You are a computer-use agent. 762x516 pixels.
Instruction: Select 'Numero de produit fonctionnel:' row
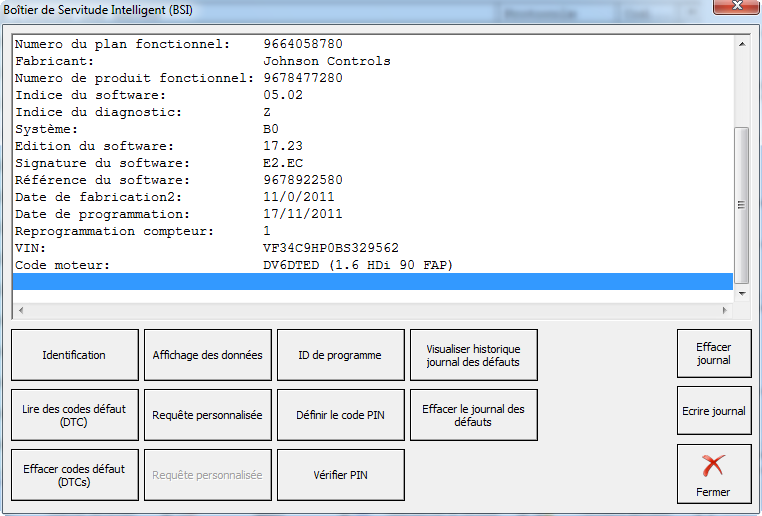point(373,78)
